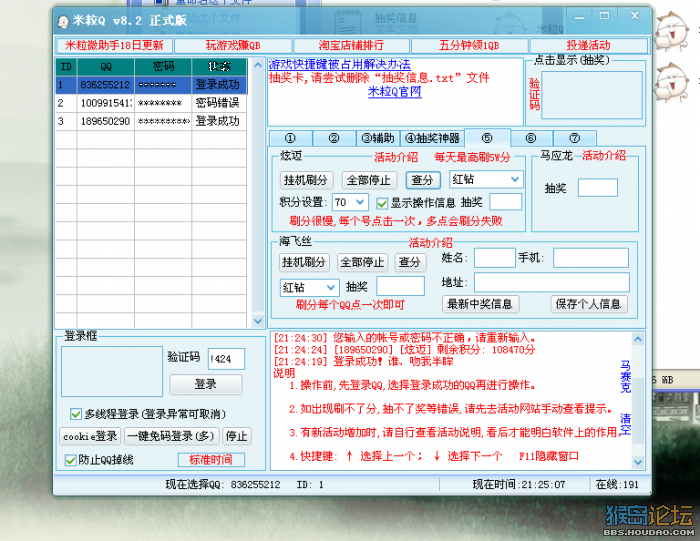Click login 验证码 input field showing 1424
This screenshot has width=700, height=541.
pos(226,359)
